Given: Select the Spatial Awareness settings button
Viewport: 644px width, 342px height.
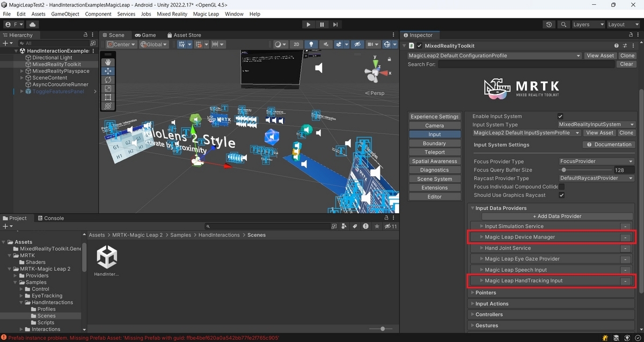Looking at the screenshot, I should coord(434,161).
